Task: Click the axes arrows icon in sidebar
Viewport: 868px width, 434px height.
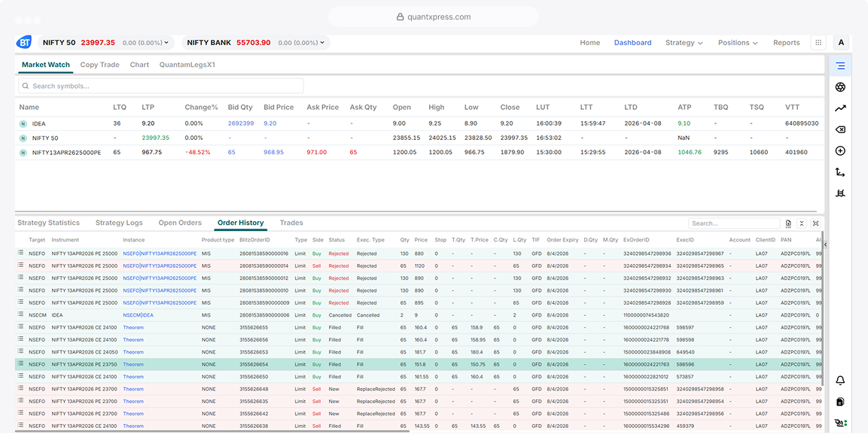Action: click(x=840, y=172)
